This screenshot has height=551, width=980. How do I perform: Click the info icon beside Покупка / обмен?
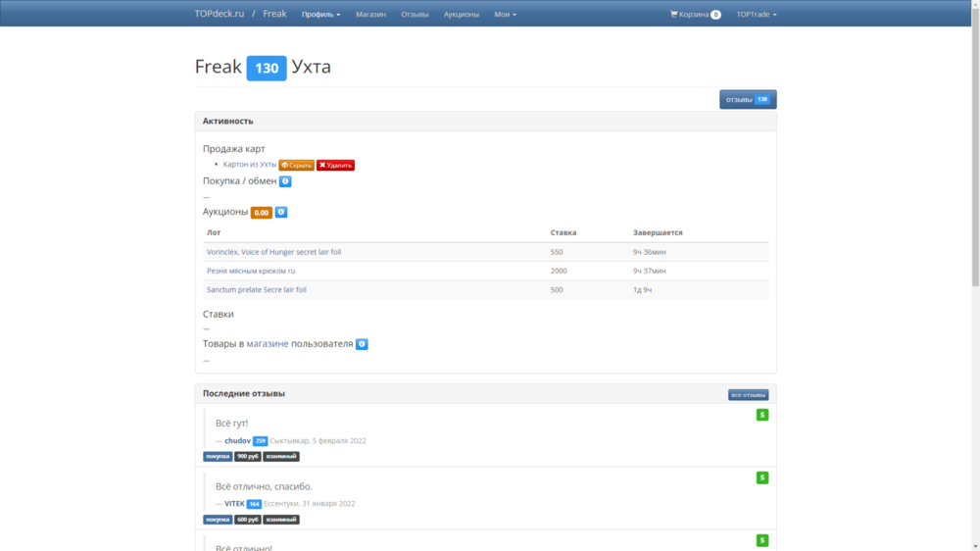pos(285,181)
